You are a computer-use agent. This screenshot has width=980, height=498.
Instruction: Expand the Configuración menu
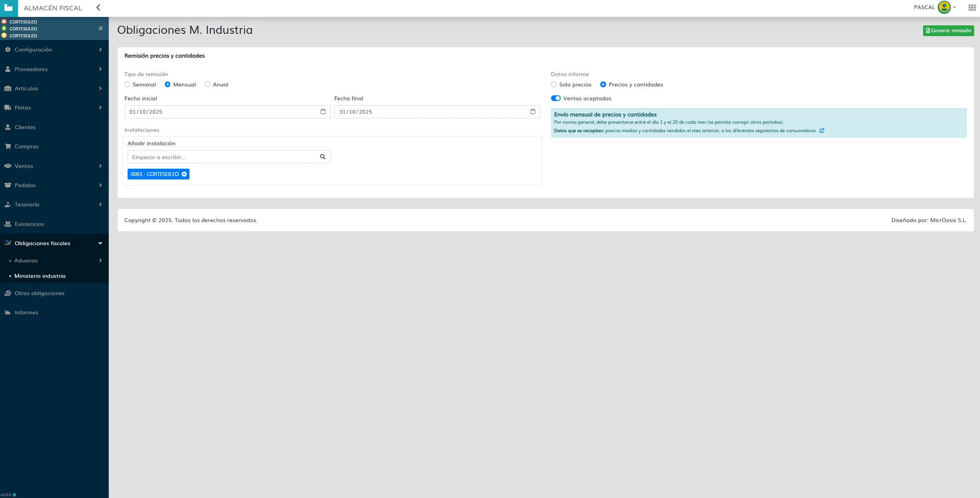click(x=54, y=50)
